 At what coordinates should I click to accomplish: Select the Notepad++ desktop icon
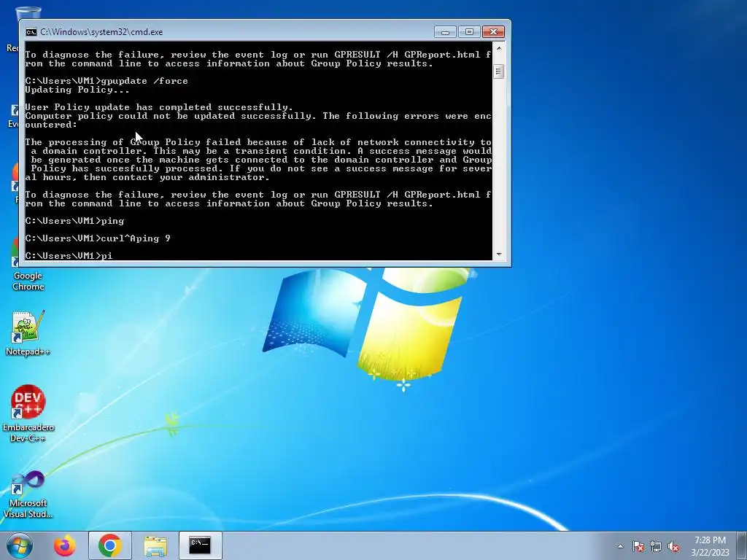pyautogui.click(x=28, y=332)
